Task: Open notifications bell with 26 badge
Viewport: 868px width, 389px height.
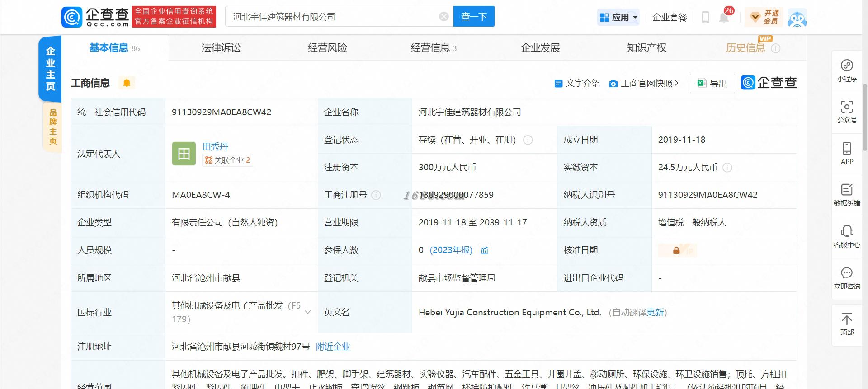Action: pos(724,17)
